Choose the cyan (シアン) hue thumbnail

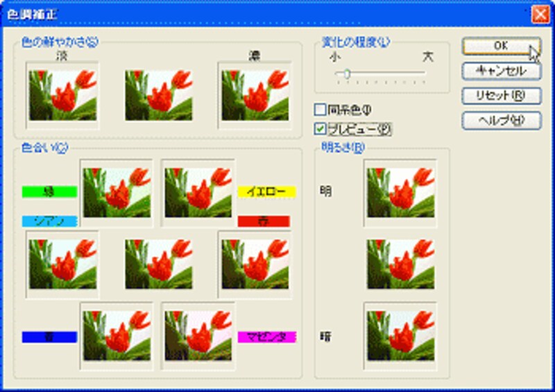pos(62,264)
